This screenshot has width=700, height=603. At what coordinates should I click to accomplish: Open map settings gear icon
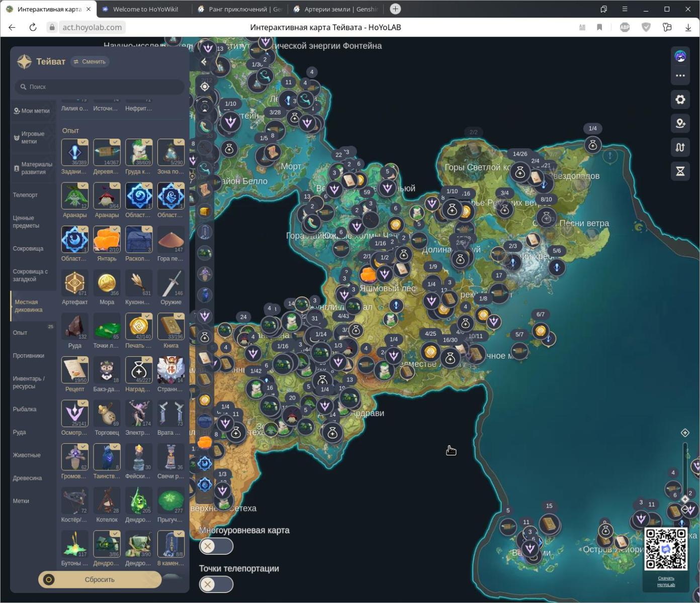pos(680,99)
